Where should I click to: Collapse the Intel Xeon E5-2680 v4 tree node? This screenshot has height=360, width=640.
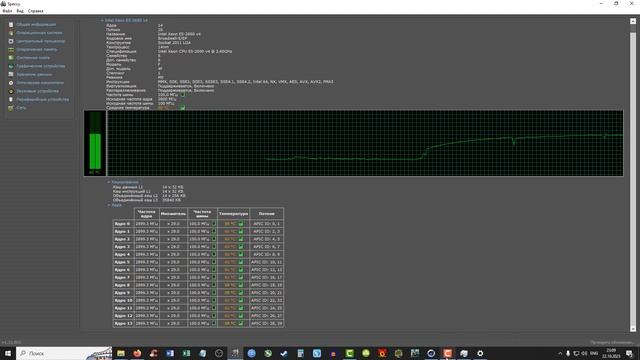click(102, 20)
